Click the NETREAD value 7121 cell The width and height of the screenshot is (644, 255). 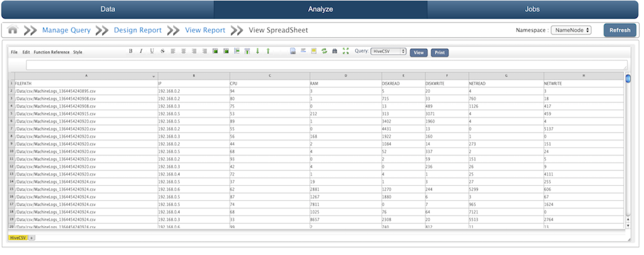(506, 212)
